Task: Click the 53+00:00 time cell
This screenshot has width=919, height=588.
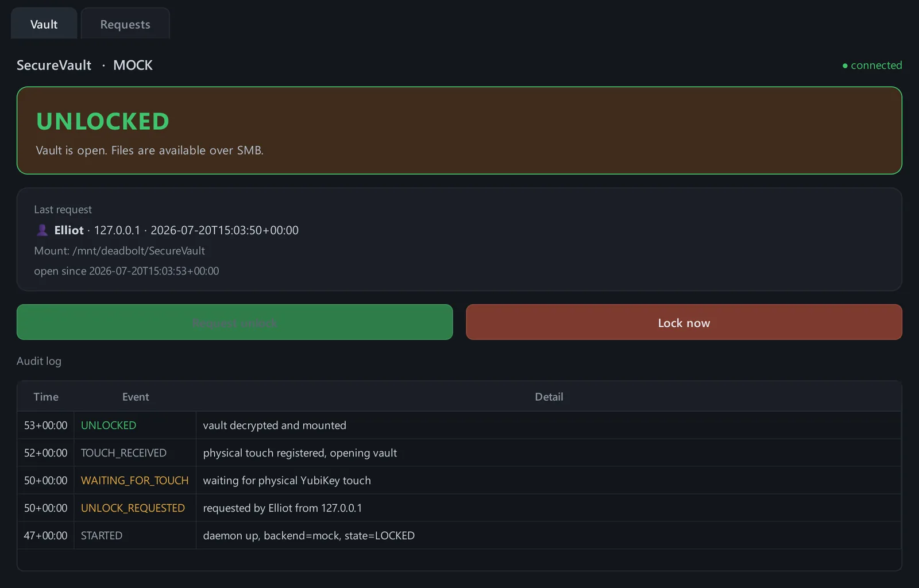Action: 45,425
